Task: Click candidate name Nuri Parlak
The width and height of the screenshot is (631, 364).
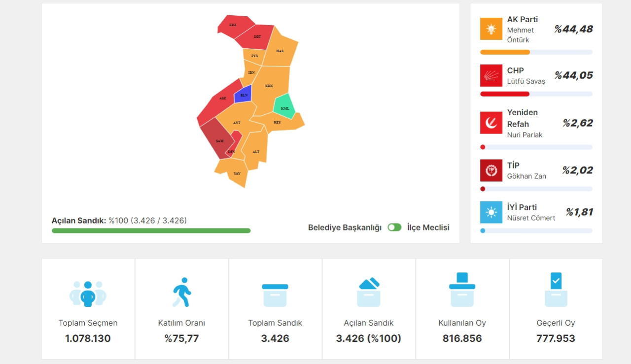Action: click(525, 134)
